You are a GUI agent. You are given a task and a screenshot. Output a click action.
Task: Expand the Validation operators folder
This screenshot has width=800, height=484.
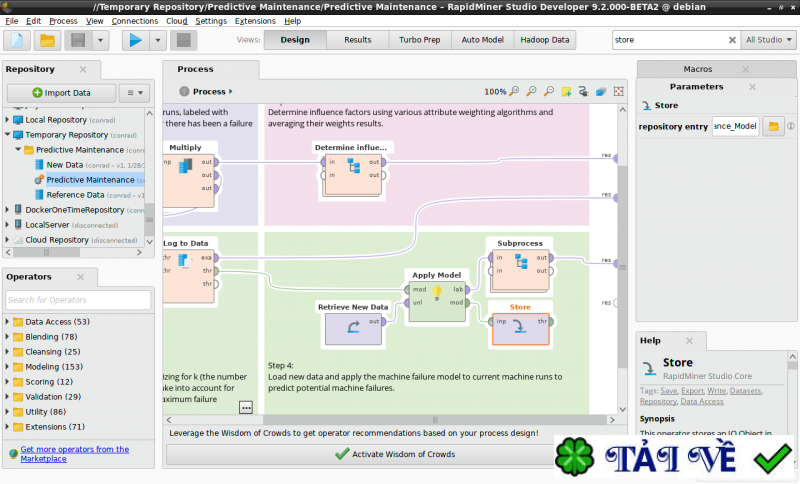7,397
